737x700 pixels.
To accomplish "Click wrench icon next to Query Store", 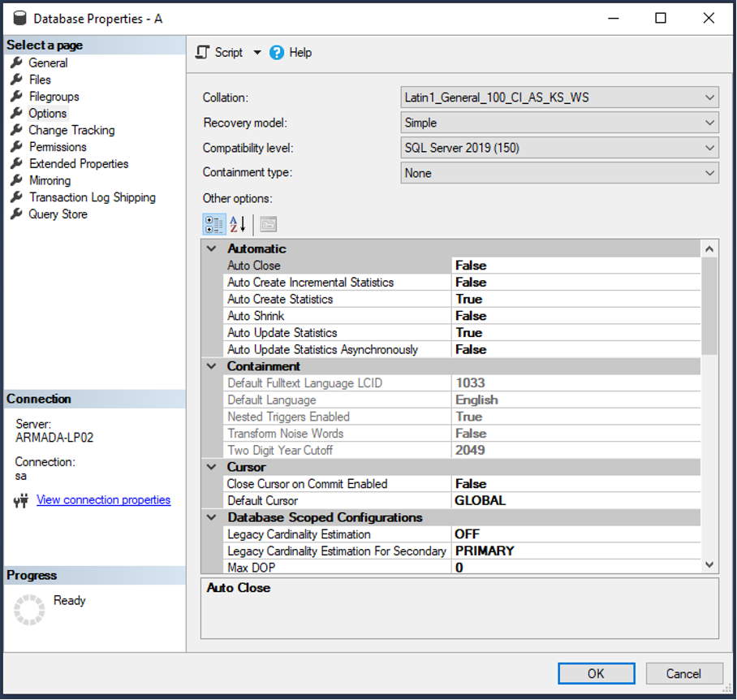I will 16,214.
